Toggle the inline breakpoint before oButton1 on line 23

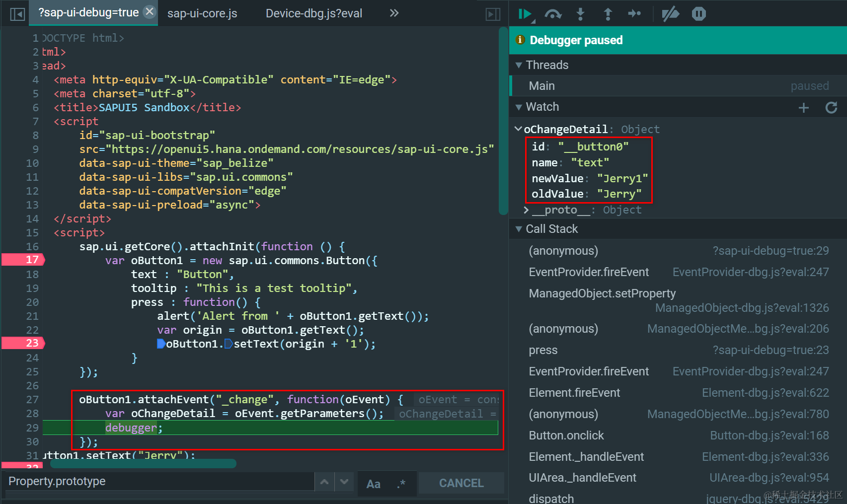161,344
